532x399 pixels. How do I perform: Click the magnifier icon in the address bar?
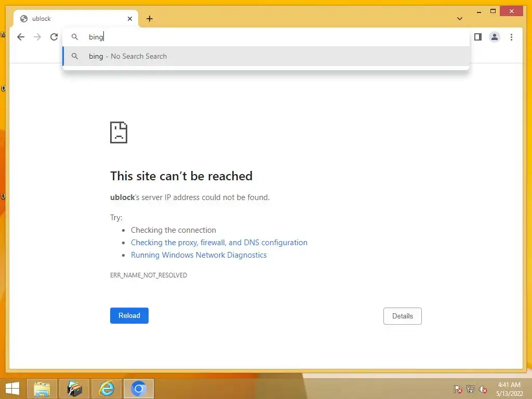[x=75, y=37]
